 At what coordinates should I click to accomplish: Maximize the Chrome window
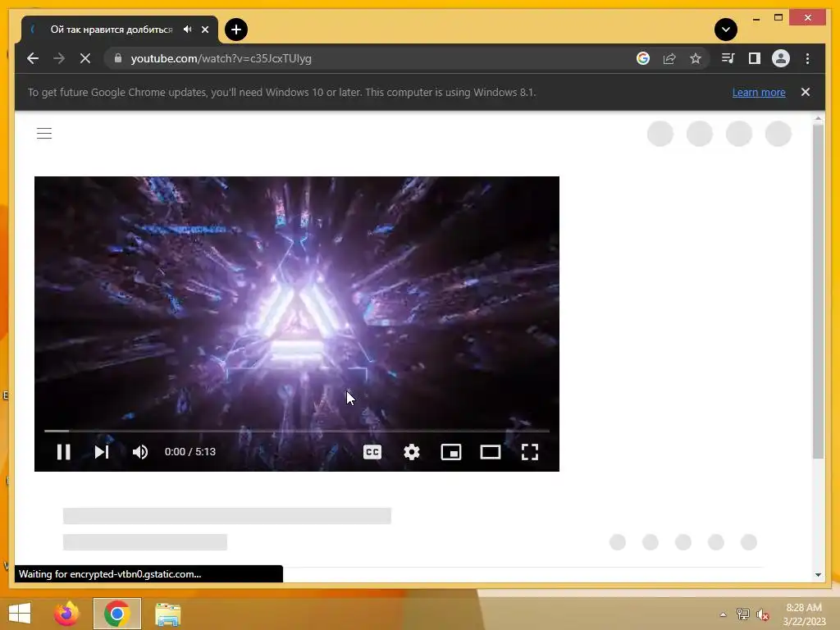[x=778, y=18]
